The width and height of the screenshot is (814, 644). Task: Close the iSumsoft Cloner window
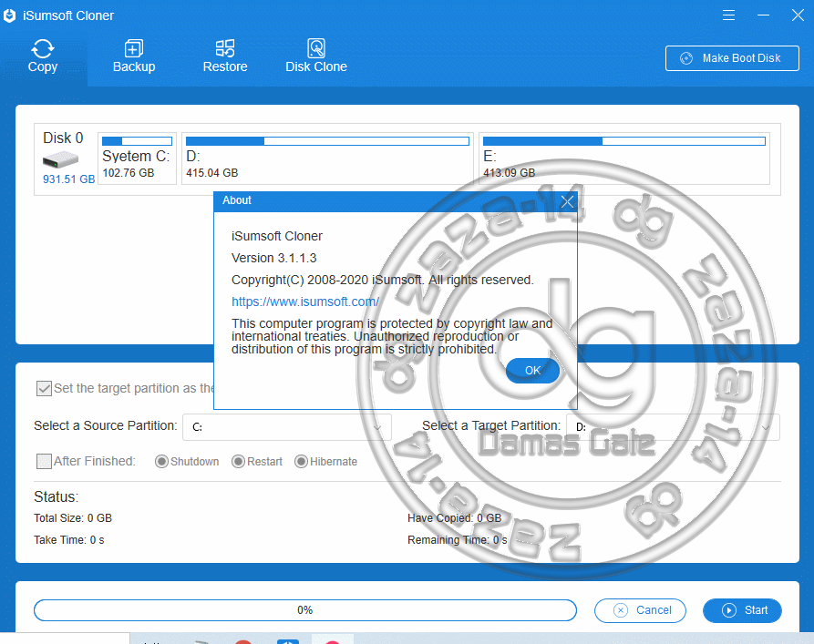point(798,15)
